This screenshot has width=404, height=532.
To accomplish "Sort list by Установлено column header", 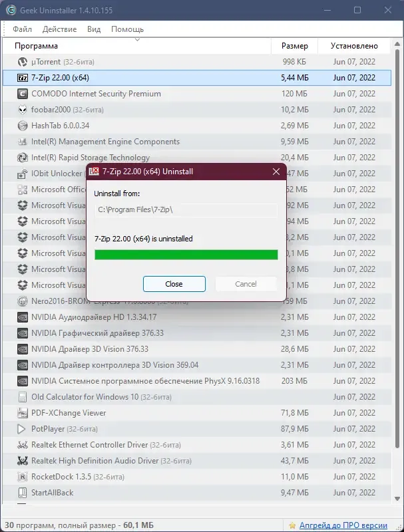I will [354, 46].
